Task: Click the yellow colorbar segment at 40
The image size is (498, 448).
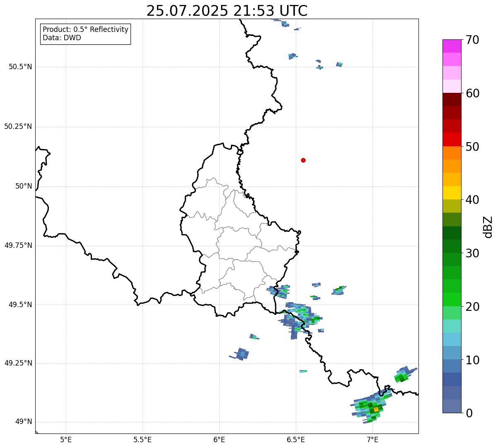Action: pos(452,193)
